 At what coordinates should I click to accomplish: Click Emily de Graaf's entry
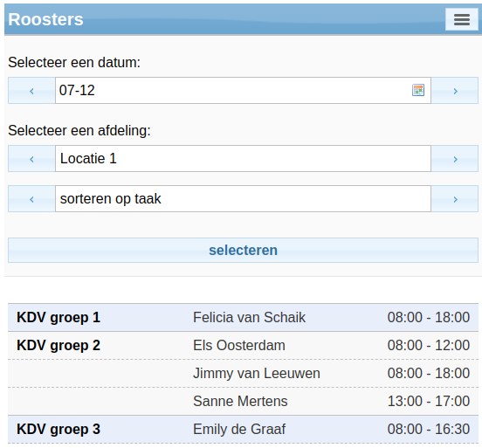point(243,430)
